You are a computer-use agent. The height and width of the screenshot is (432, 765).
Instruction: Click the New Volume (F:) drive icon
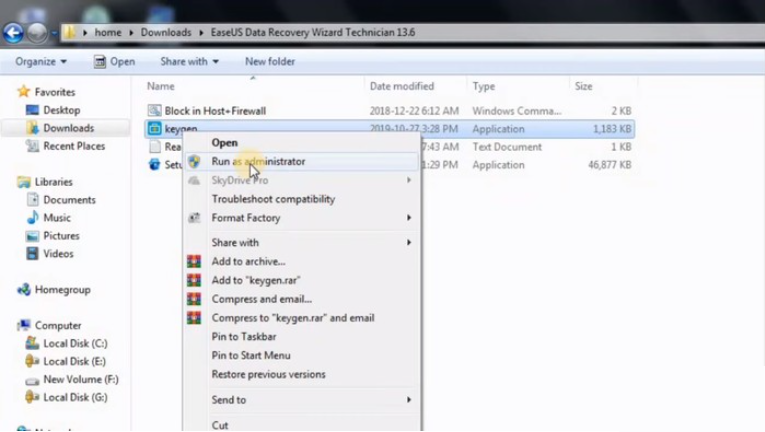(32, 380)
